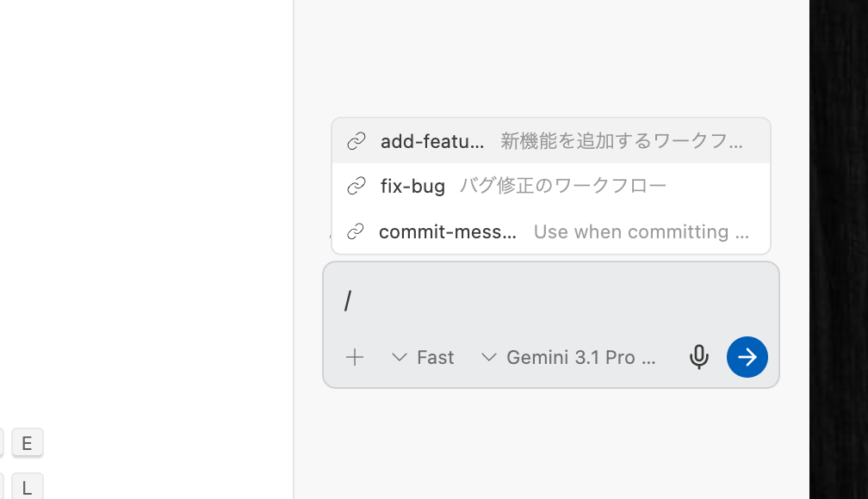
Task: Start voice input with the microphone icon
Action: pos(698,356)
